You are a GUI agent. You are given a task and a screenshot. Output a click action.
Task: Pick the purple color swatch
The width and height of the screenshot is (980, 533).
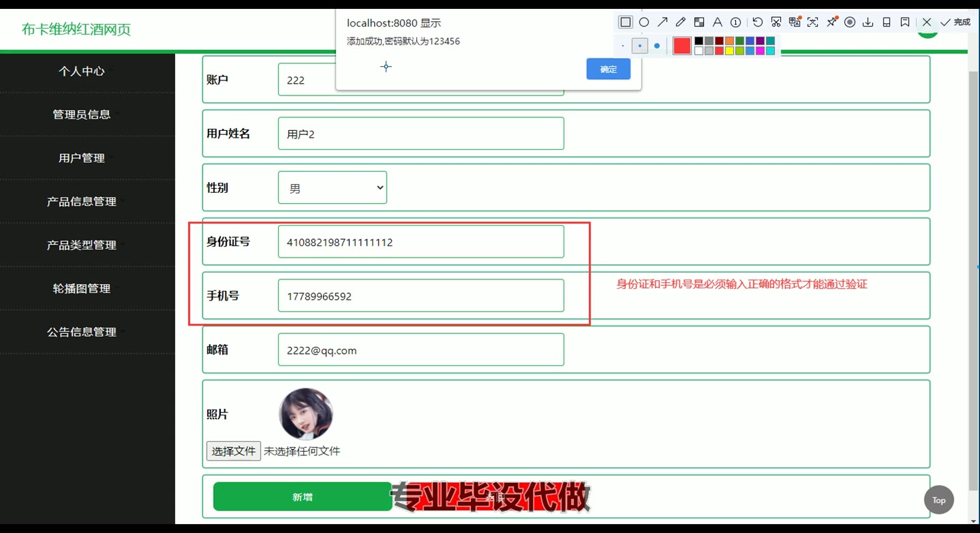(x=760, y=41)
